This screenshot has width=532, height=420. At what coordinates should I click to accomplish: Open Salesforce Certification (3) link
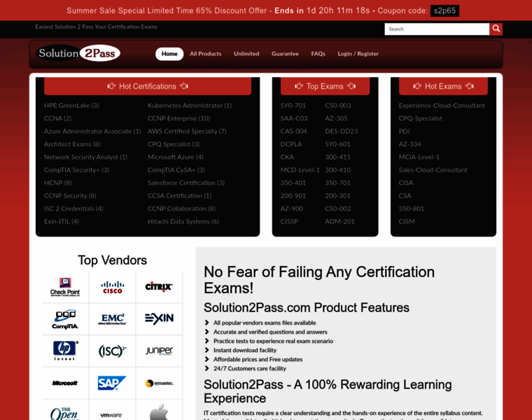coord(186,183)
